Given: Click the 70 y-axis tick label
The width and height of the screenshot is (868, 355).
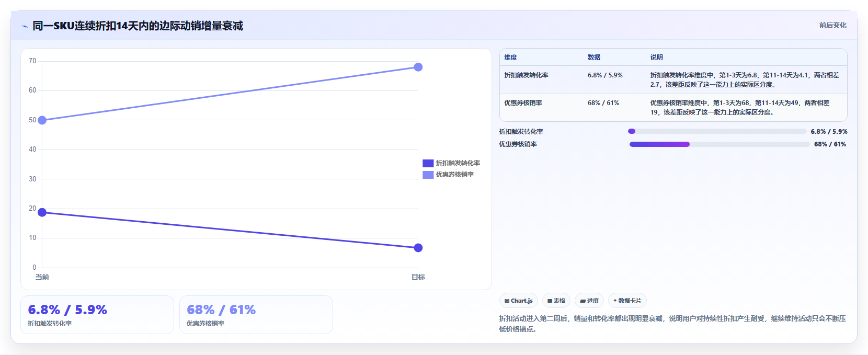Looking at the screenshot, I should (32, 61).
